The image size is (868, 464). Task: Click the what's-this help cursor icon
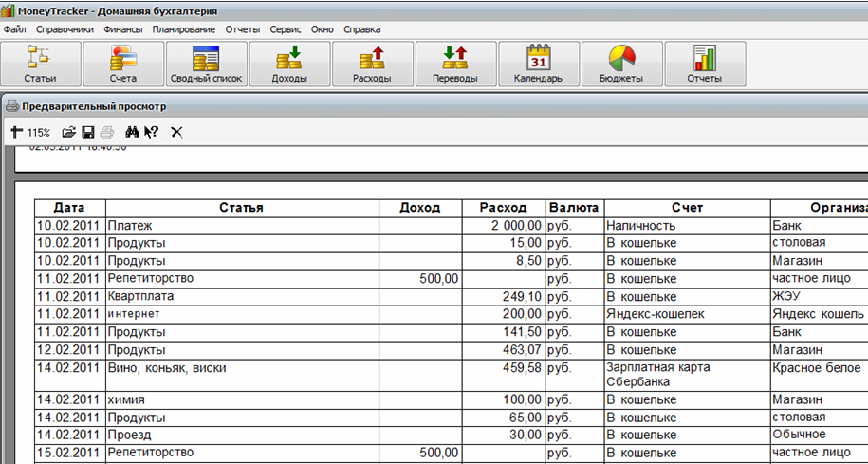pyautogui.click(x=151, y=132)
